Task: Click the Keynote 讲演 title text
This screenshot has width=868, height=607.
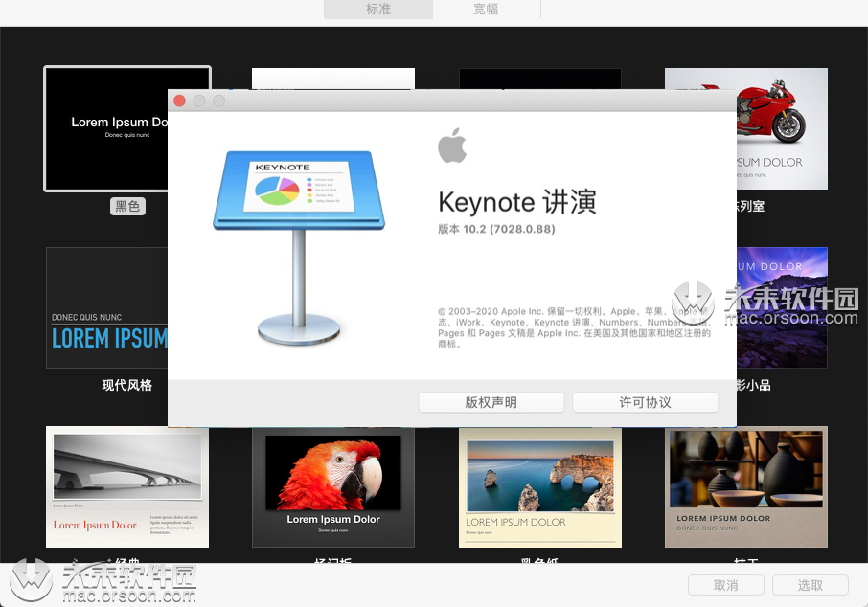Action: pos(517,202)
